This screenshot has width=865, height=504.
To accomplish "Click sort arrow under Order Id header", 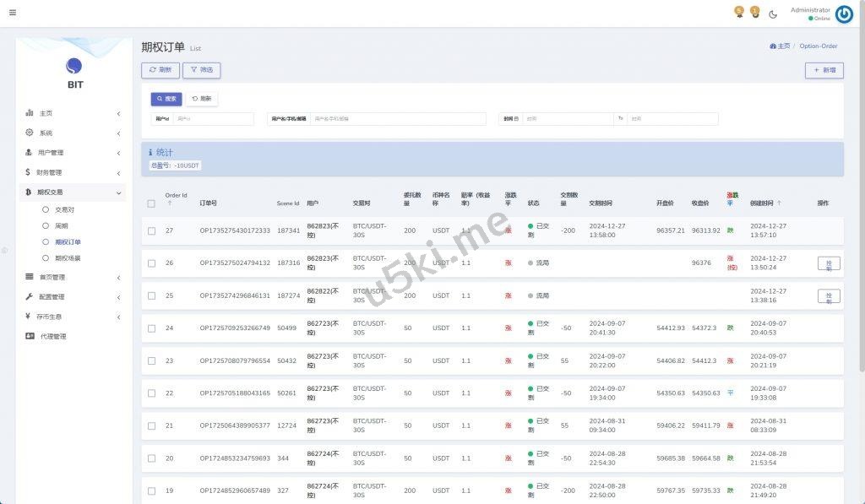I will click(x=169, y=203).
